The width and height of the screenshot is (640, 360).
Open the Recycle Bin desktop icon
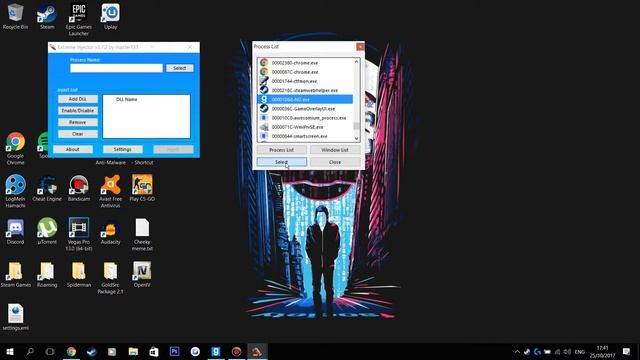click(16, 16)
